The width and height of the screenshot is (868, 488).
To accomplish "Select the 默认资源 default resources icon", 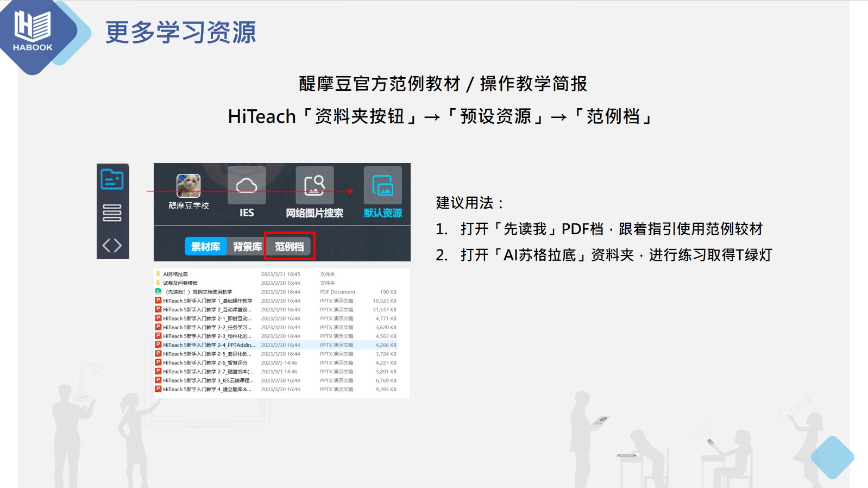I will [382, 186].
